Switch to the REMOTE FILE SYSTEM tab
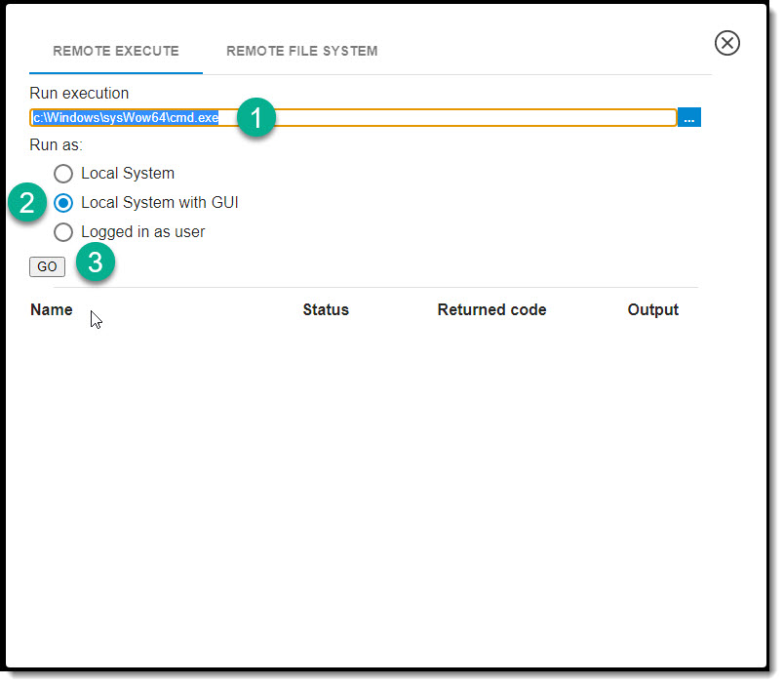The width and height of the screenshot is (784, 686). coord(301,51)
